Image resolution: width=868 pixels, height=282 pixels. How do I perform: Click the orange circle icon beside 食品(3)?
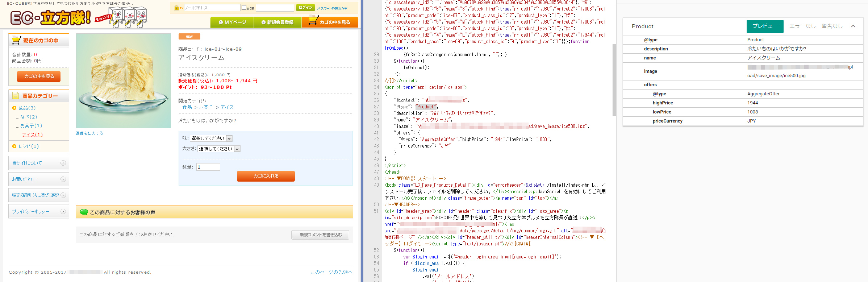pyautogui.click(x=14, y=108)
